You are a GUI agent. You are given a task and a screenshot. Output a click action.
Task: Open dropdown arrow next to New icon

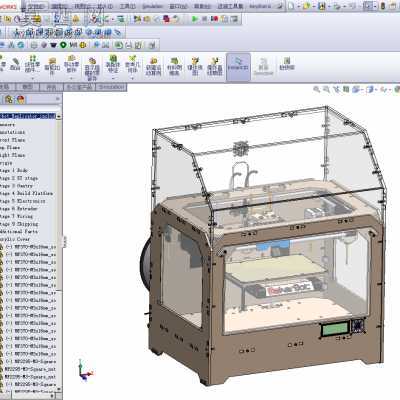pyautogui.click(x=299, y=6)
